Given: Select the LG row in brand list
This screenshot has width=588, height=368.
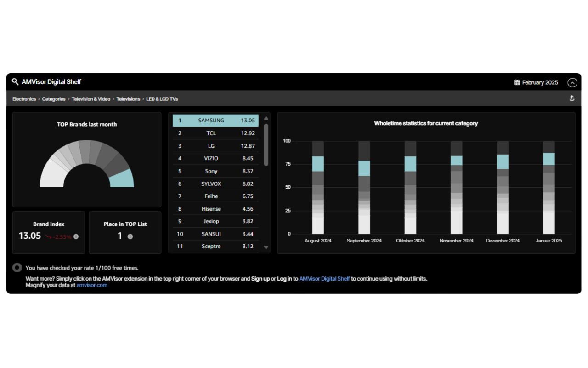Looking at the screenshot, I should pyautogui.click(x=215, y=146).
